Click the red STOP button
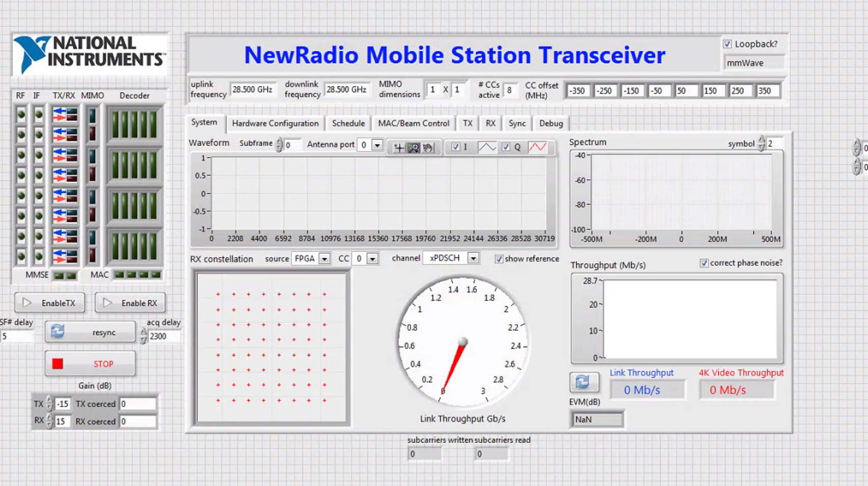 tap(90, 364)
